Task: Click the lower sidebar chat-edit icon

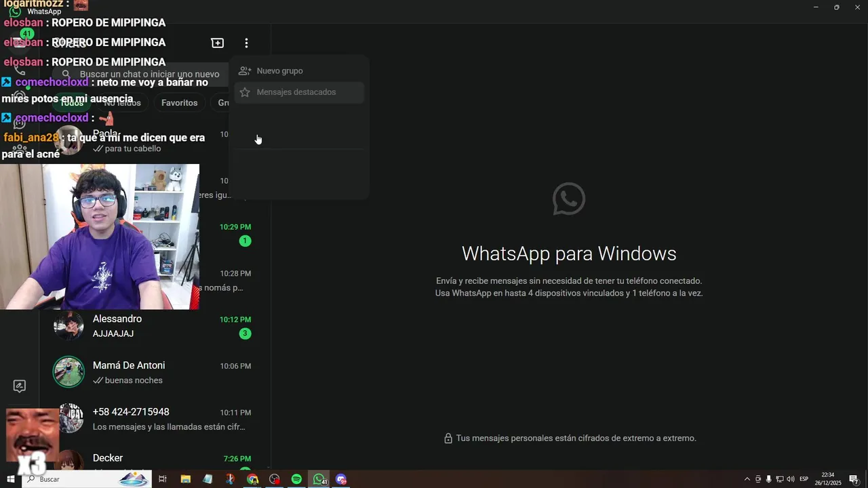Action: point(20,386)
